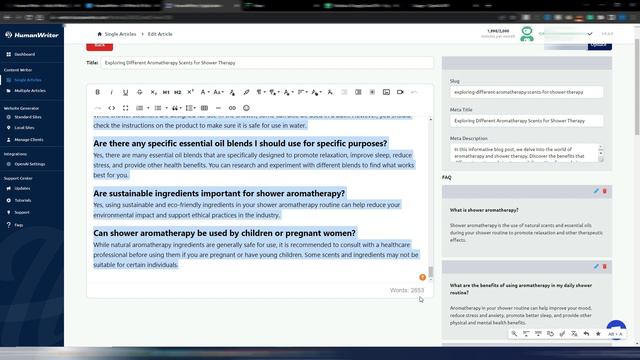Click the magnifier icon in floating toolbar
Image resolution: width=640 pixels, height=360 pixels.
coord(514,334)
